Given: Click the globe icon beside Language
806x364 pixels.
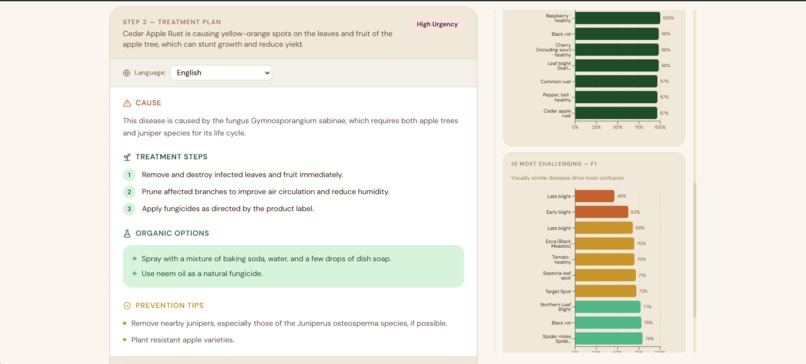Looking at the screenshot, I should pyautogui.click(x=126, y=73).
